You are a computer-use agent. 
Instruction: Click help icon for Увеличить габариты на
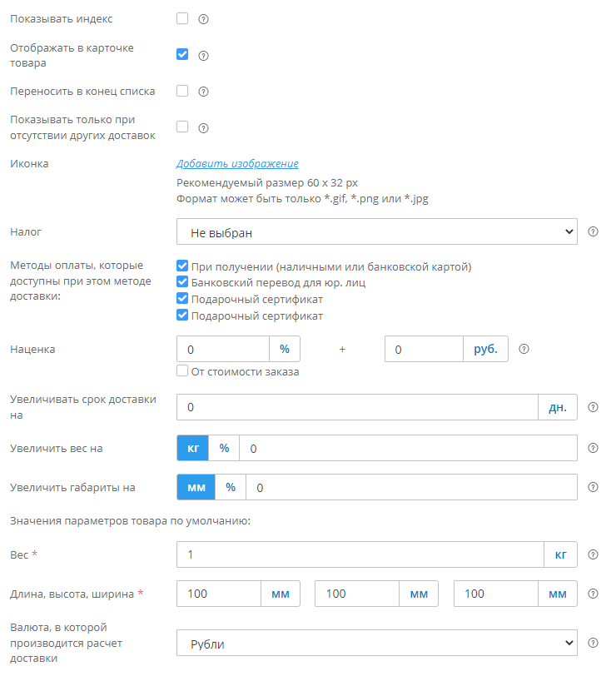click(x=594, y=488)
